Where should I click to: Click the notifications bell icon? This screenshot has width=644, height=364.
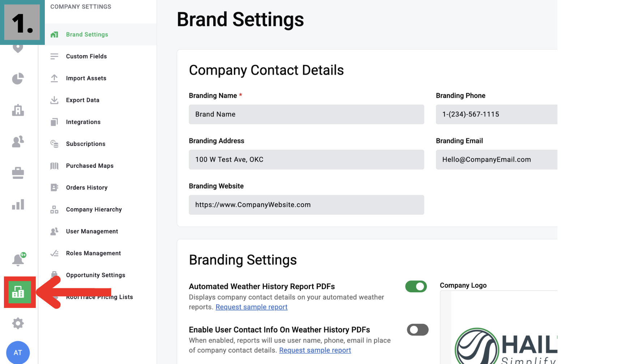pyautogui.click(x=18, y=260)
